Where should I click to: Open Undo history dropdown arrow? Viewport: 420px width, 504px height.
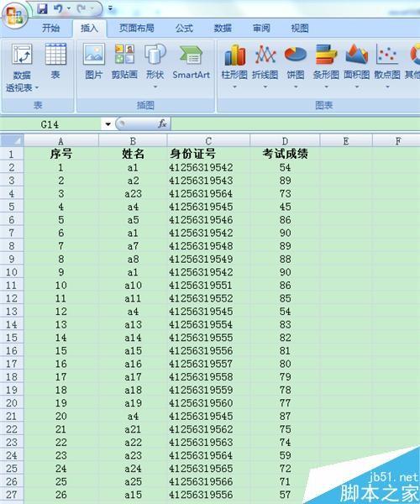68,8
